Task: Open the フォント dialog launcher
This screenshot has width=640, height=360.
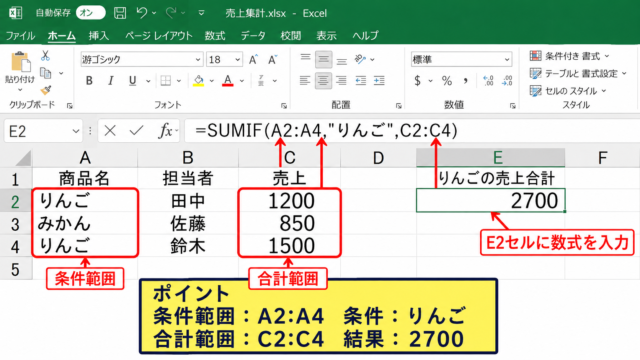Action: coord(284,106)
